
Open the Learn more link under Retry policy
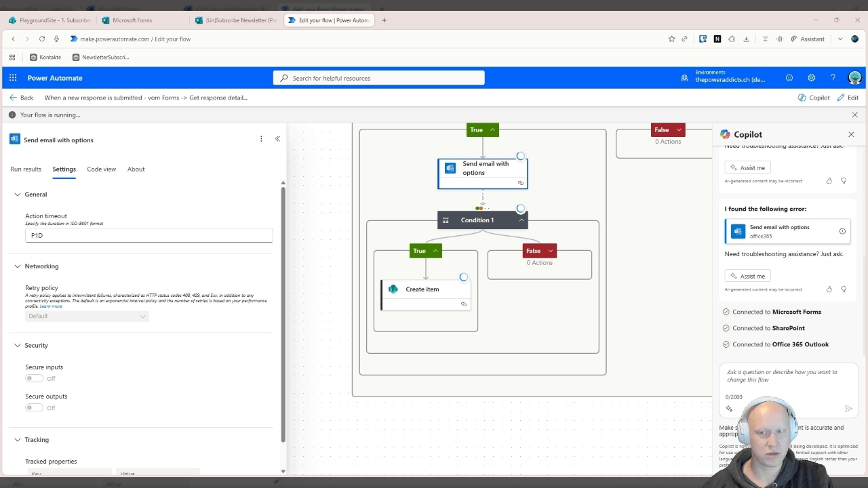click(x=51, y=306)
